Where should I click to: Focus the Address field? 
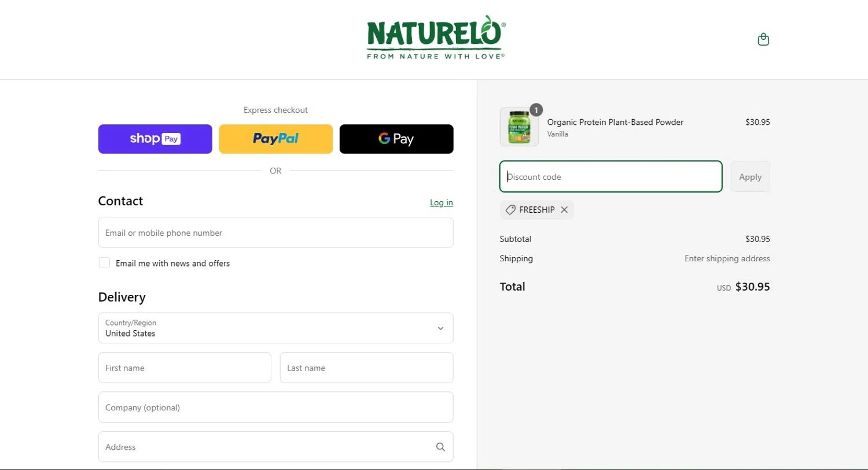275,447
